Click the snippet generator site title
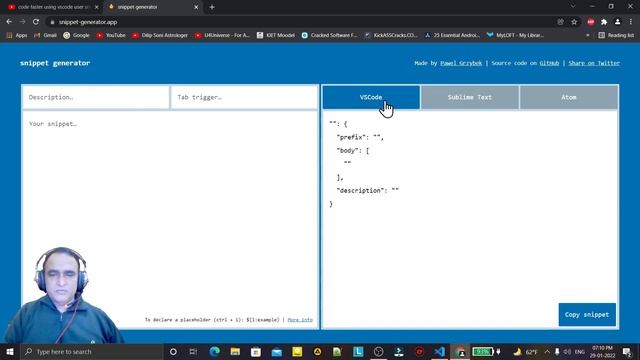This screenshot has height=360, width=640. tap(55, 63)
